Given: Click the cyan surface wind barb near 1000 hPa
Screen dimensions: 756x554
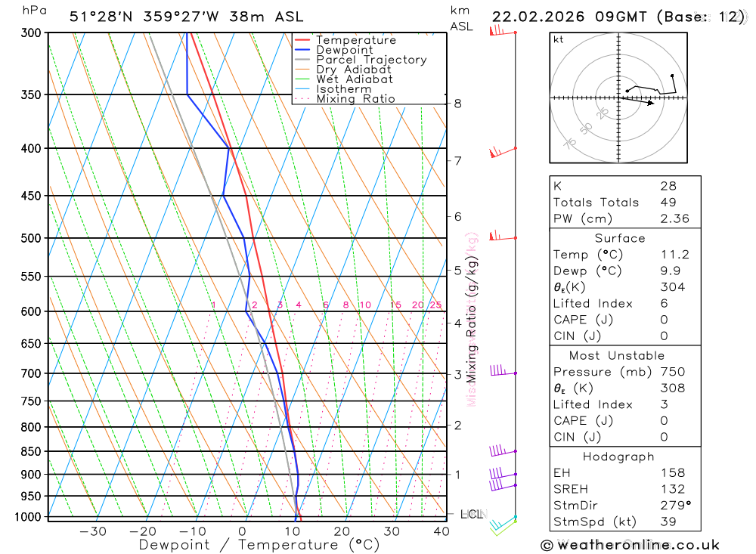Looking at the screenshot, I should [x=503, y=522].
